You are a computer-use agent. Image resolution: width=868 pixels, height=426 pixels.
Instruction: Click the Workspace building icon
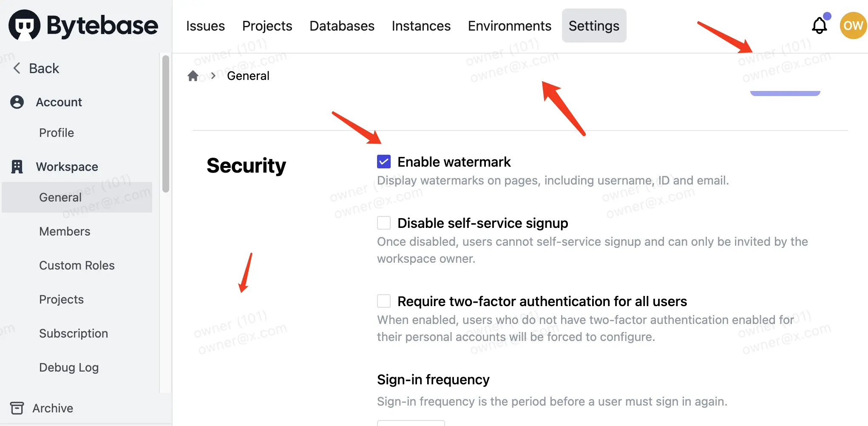pyautogui.click(x=17, y=167)
